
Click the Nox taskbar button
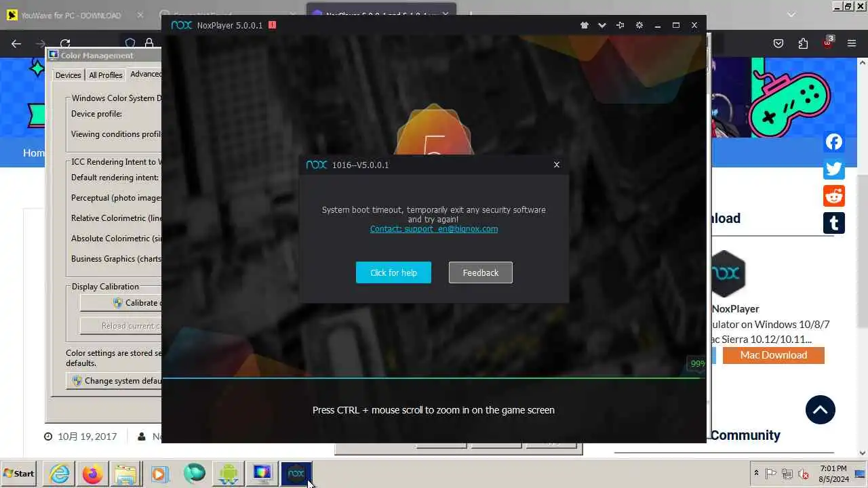point(296,474)
